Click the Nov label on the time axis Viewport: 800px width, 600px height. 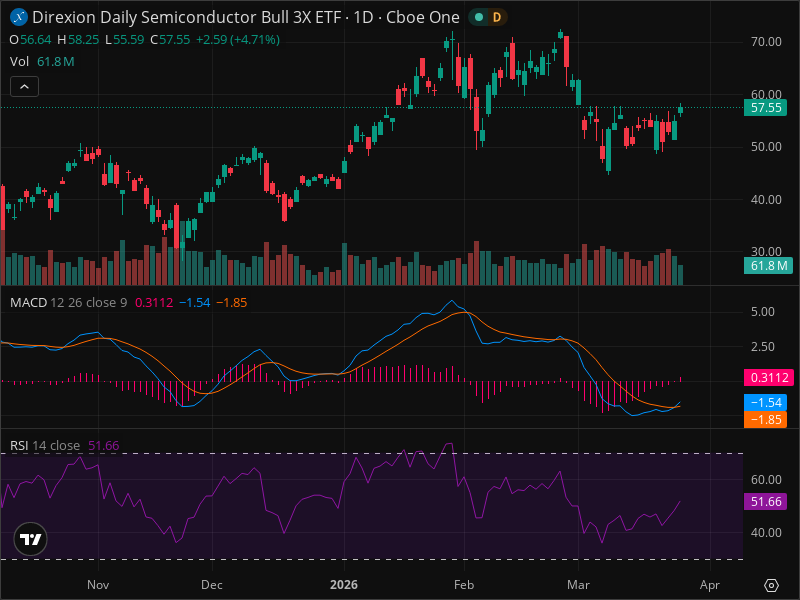(98, 585)
